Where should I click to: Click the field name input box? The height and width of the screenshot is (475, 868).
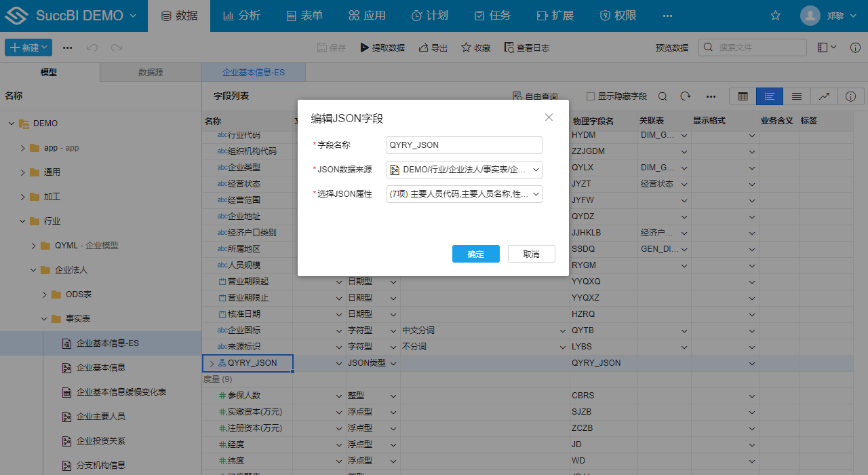pyautogui.click(x=465, y=145)
